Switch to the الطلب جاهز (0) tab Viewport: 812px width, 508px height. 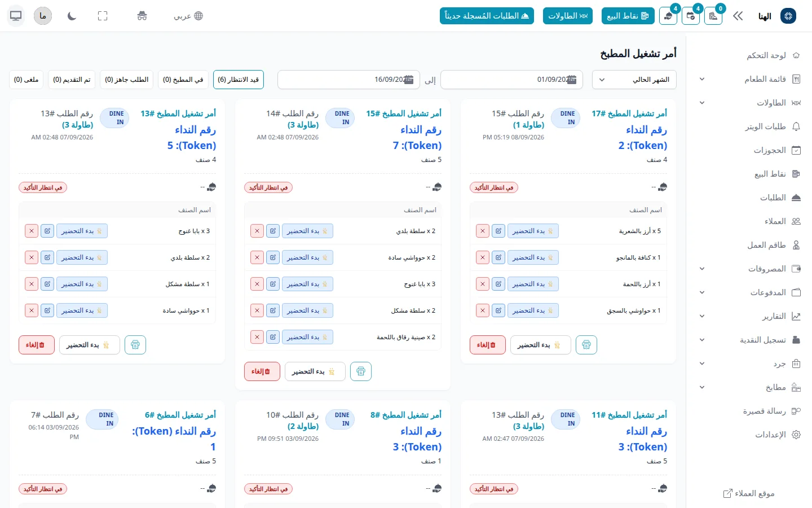(127, 80)
